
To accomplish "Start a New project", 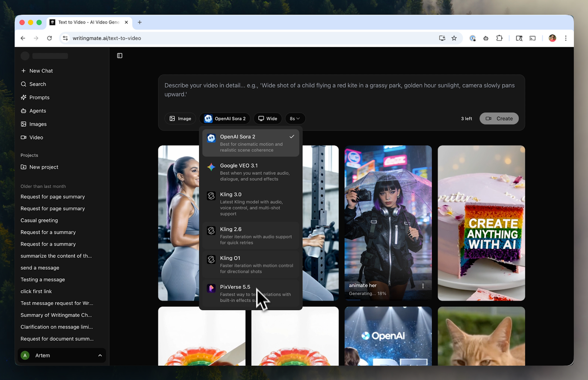I will pyautogui.click(x=44, y=167).
